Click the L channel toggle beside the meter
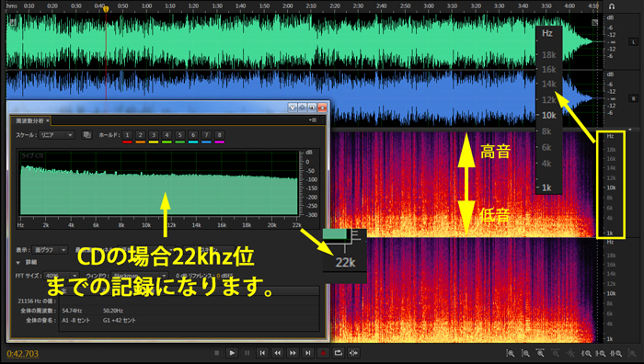644x364 pixels. point(633,42)
